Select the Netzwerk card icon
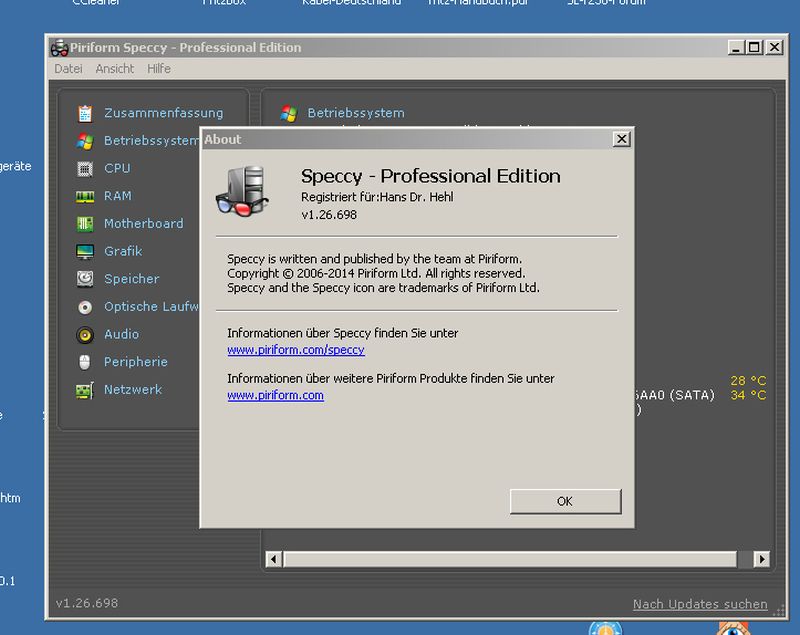 tap(85, 390)
